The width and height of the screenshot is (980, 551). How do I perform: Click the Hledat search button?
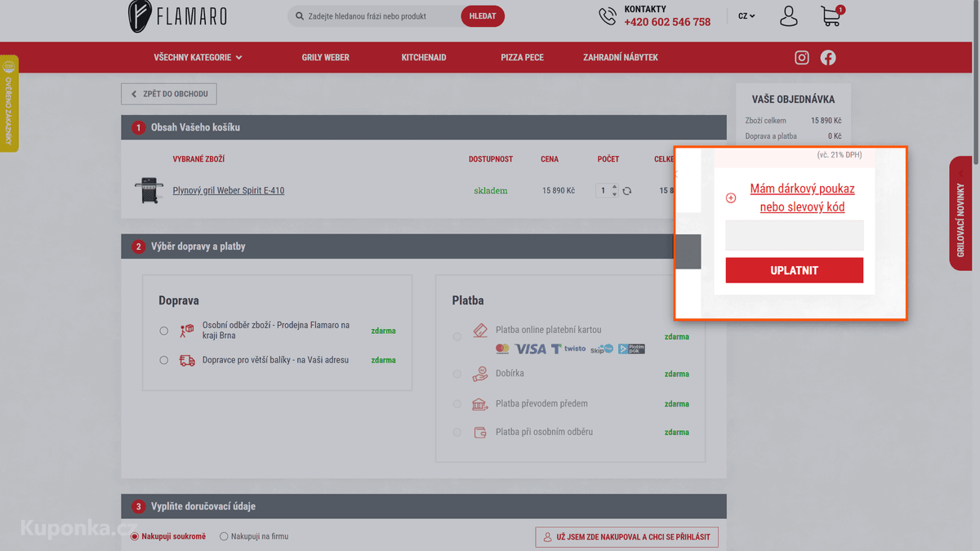tap(483, 16)
